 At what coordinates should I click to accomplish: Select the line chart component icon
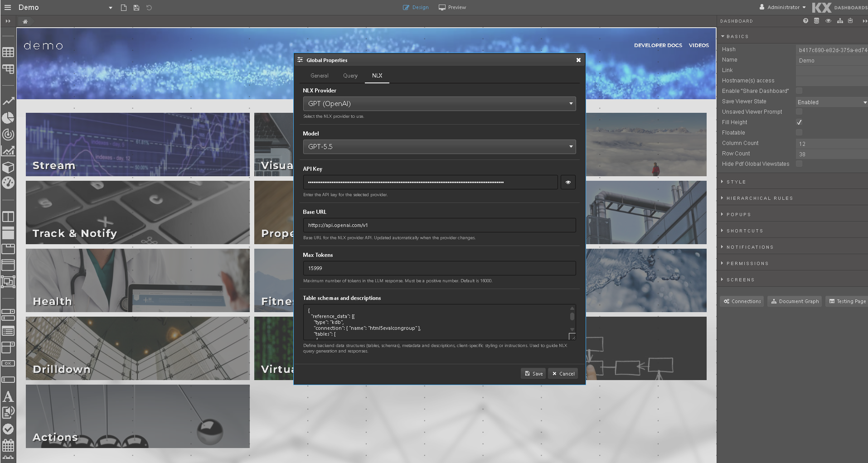(8, 101)
